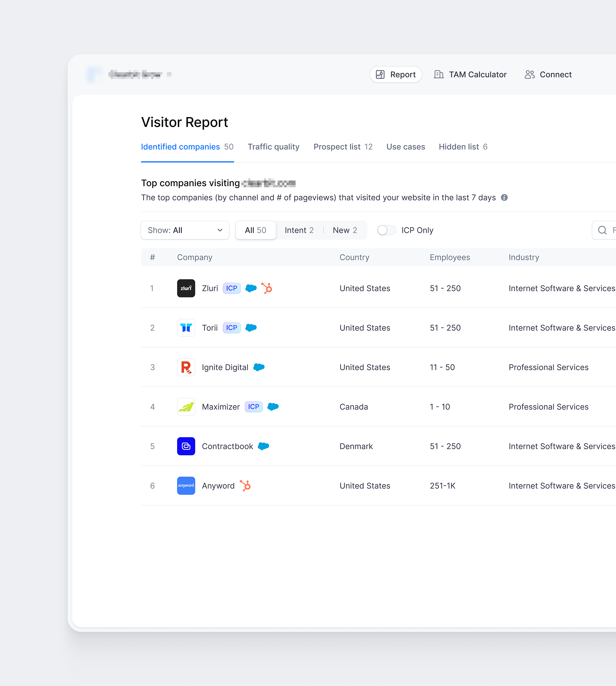Select the Intent 2 filter
Screen dimensions: 616x686
click(x=299, y=230)
